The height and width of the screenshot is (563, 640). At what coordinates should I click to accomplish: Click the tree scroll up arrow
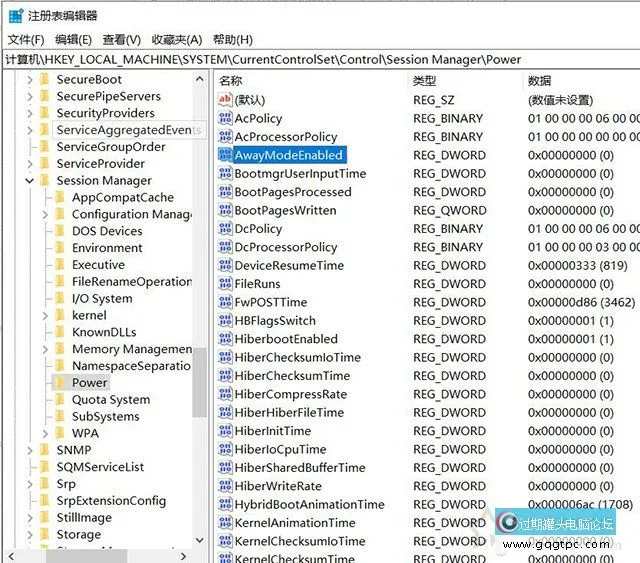200,79
